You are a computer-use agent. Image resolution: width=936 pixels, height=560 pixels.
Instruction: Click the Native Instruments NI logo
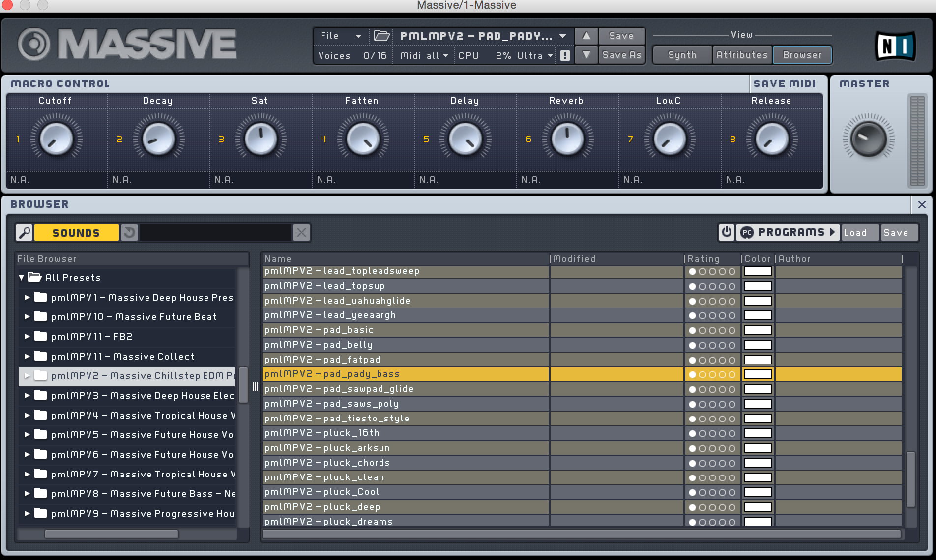[x=895, y=47]
